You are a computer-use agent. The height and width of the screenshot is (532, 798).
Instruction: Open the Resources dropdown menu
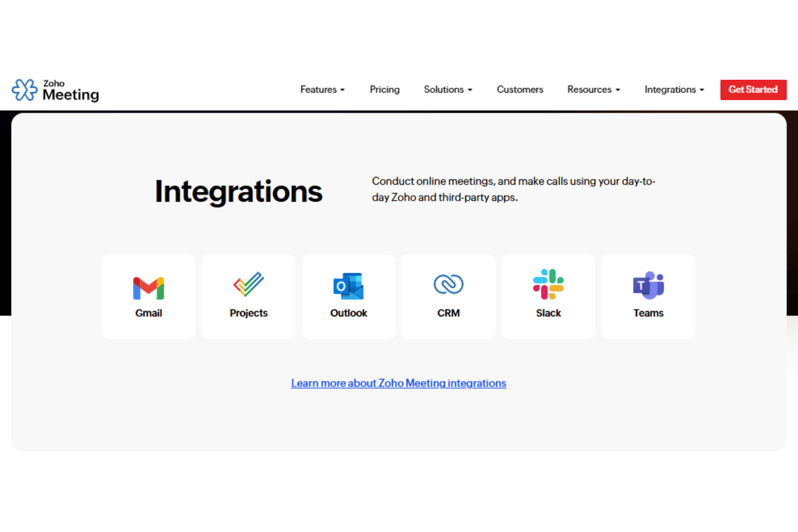[594, 89]
